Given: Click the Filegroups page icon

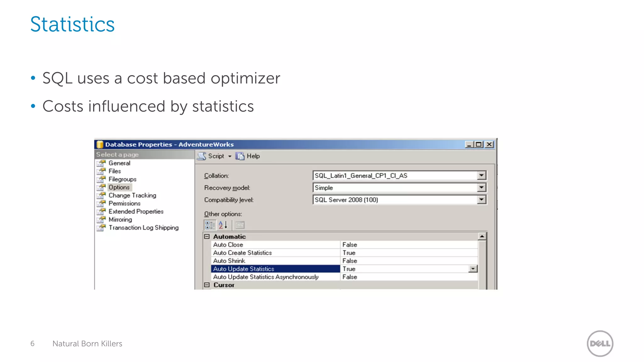Looking at the screenshot, I should click(101, 179).
